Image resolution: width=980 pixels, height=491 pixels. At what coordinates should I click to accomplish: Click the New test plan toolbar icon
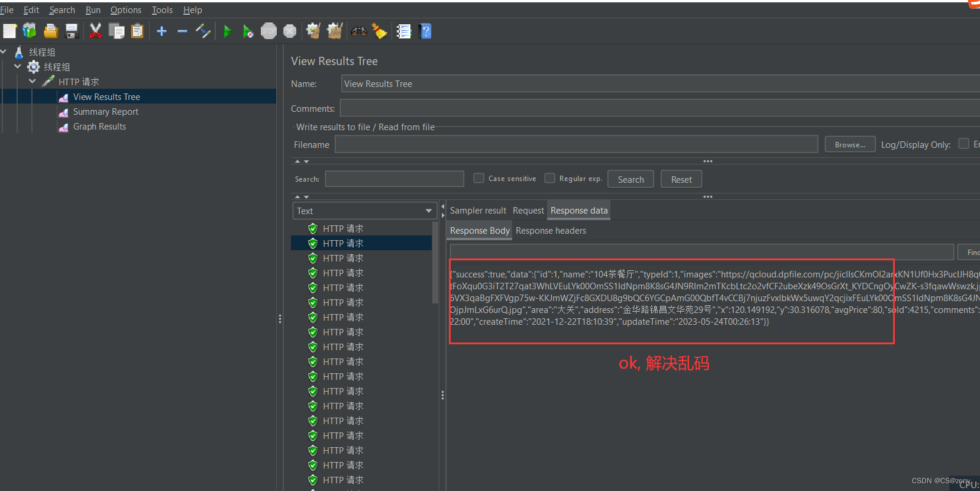(x=10, y=31)
